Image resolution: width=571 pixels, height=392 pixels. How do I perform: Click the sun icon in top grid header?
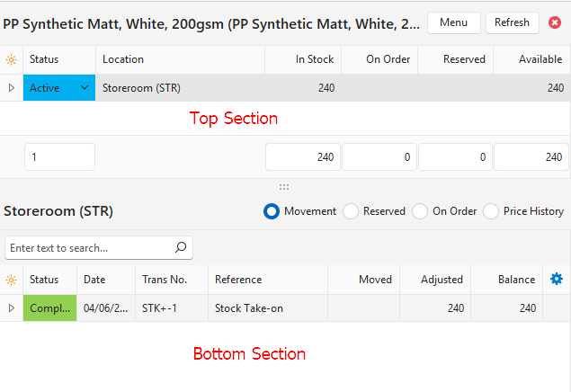pos(11,59)
